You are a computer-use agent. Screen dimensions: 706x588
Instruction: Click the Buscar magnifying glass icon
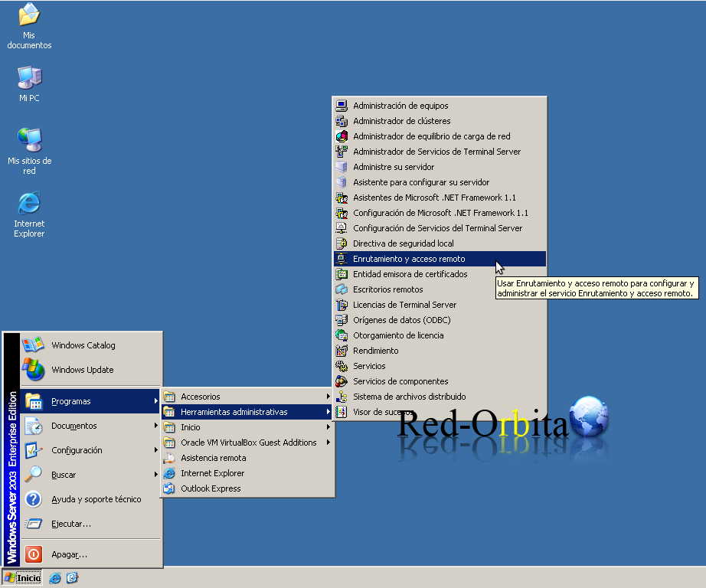34,475
